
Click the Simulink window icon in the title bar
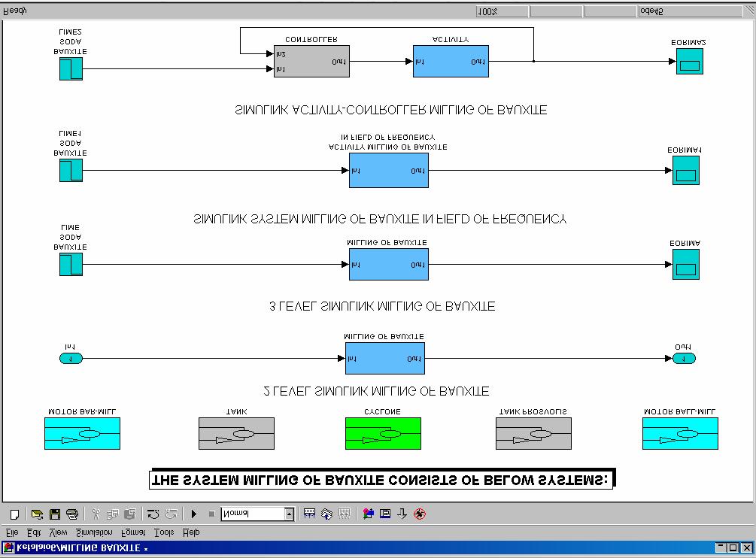9,548
